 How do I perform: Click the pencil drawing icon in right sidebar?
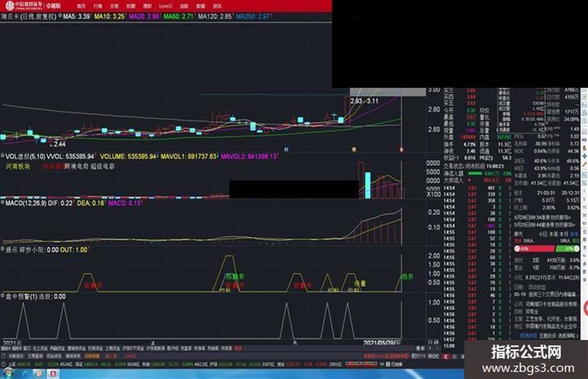[585, 164]
